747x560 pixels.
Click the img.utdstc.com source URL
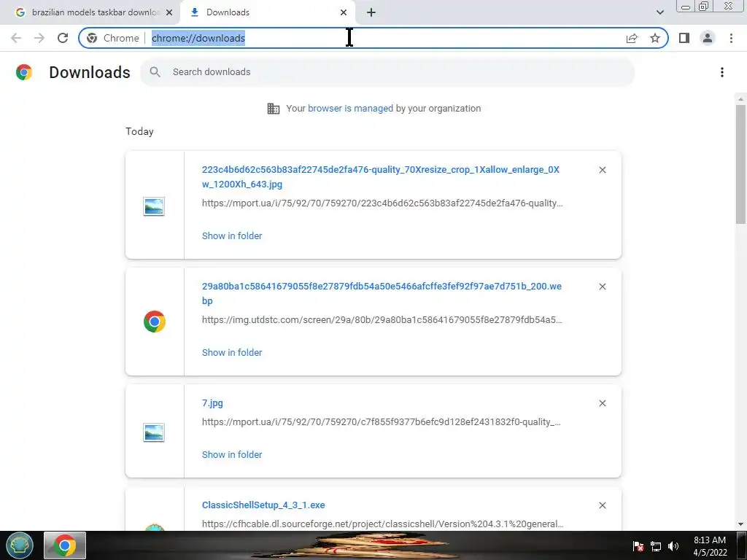pos(382,320)
